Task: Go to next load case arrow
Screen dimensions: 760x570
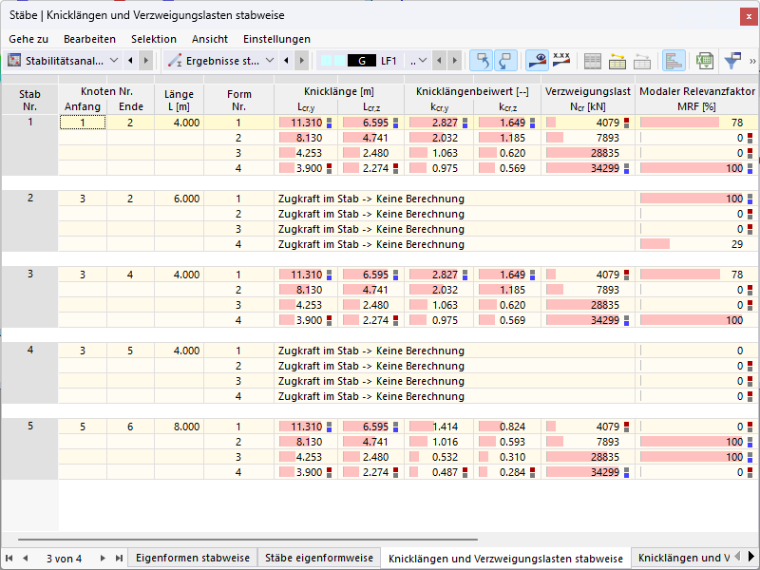Action: point(455,61)
